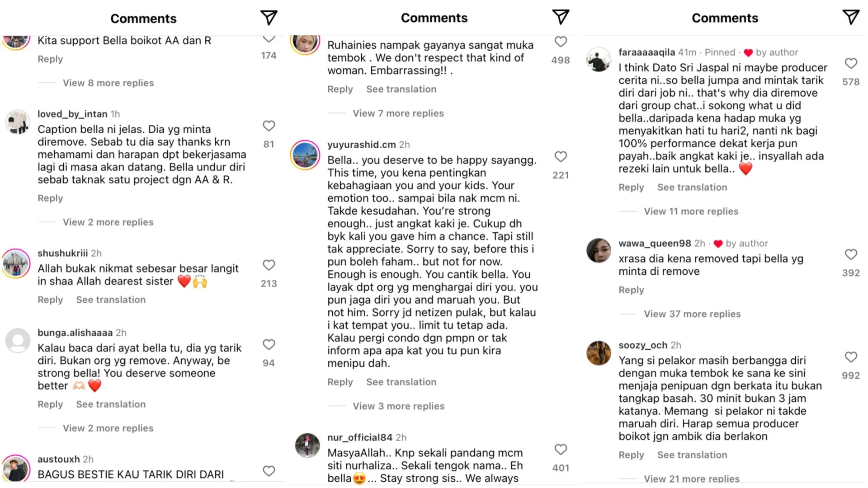See translation of yuyurashid.cm's comment

click(401, 382)
